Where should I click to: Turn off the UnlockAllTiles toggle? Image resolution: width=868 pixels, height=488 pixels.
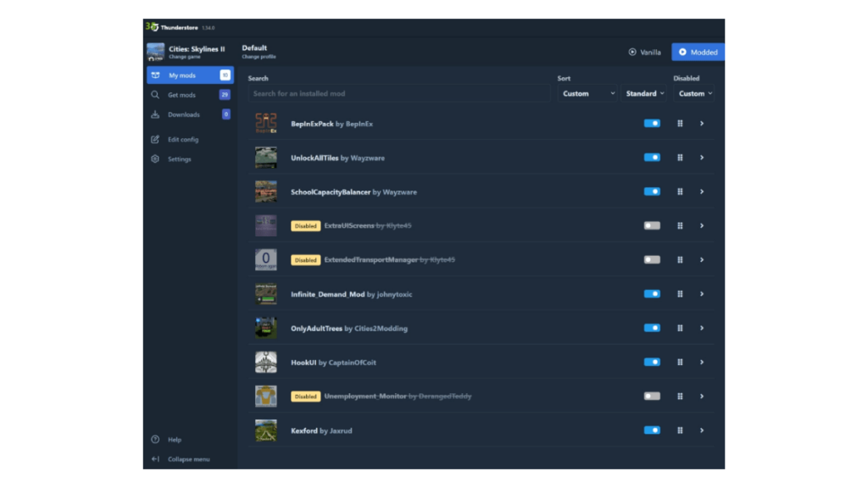[x=652, y=158]
